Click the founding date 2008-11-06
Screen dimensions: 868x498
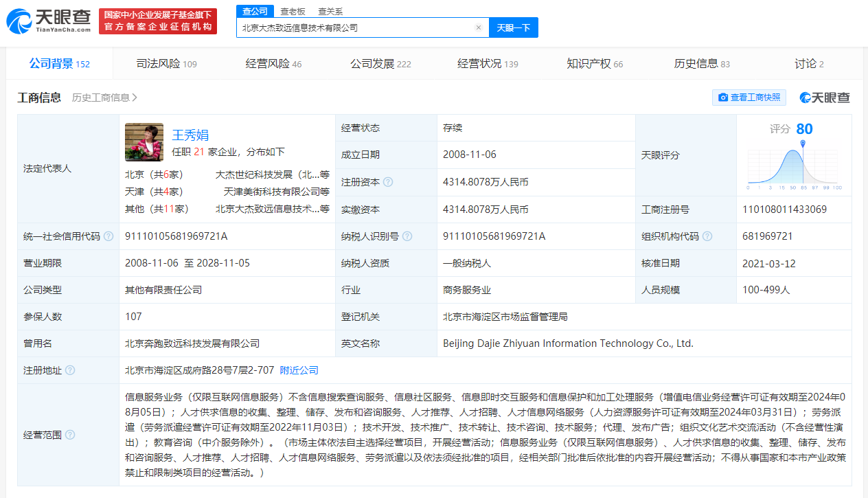(x=470, y=155)
